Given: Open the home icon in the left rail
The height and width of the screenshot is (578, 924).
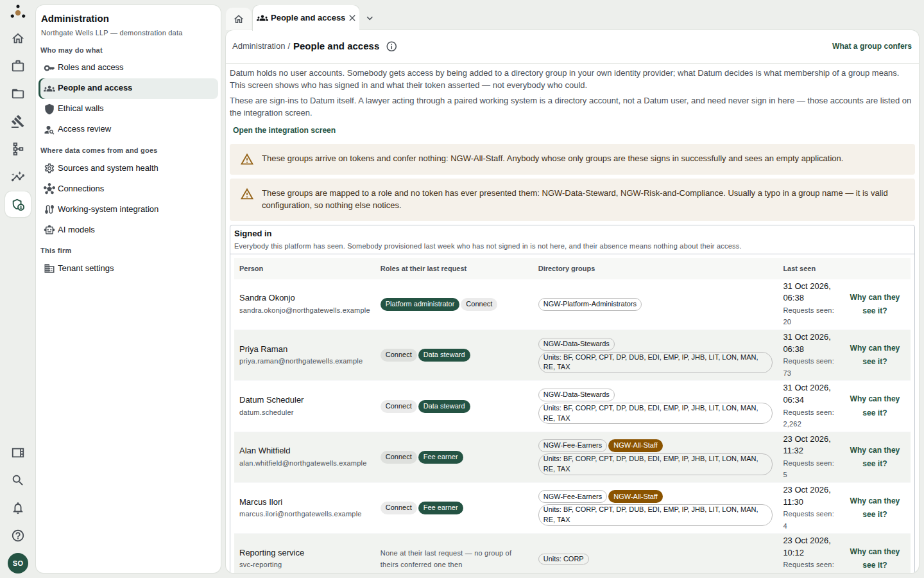Looking at the screenshot, I should (18, 39).
